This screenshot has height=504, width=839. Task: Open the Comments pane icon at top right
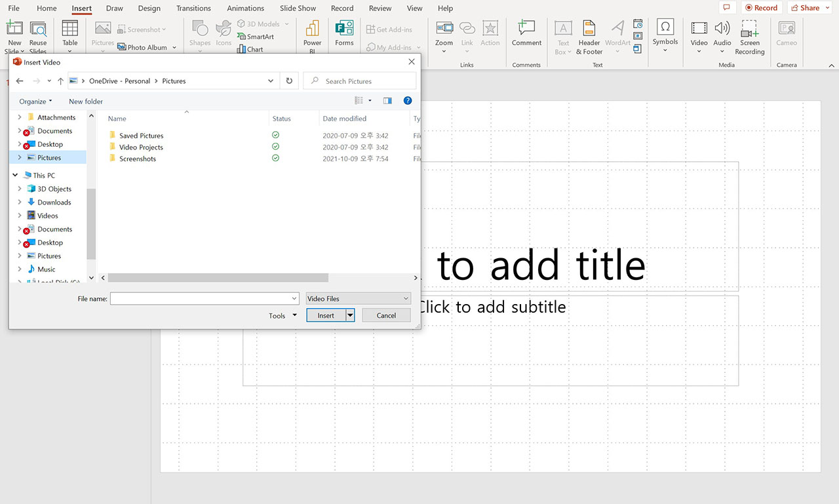click(726, 8)
